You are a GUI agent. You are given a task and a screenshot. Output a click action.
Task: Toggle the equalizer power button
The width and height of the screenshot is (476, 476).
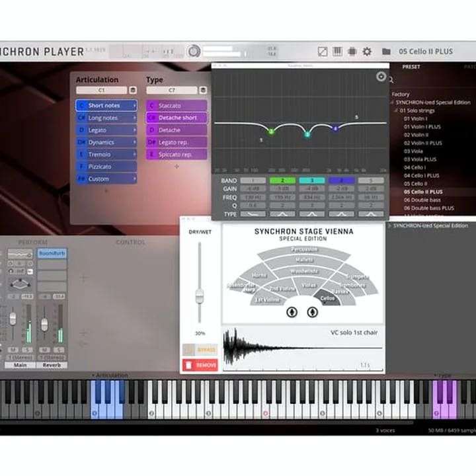(381, 76)
